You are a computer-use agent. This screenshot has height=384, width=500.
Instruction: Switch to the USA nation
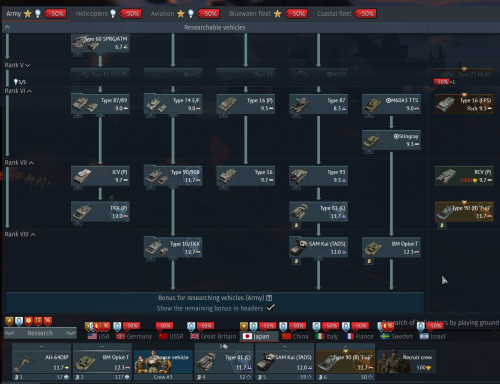[98, 336]
